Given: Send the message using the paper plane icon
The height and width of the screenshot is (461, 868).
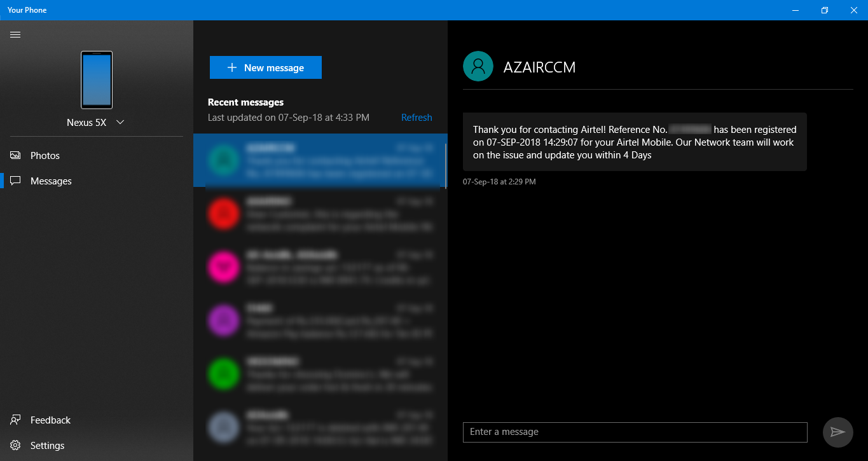Looking at the screenshot, I should click(837, 432).
